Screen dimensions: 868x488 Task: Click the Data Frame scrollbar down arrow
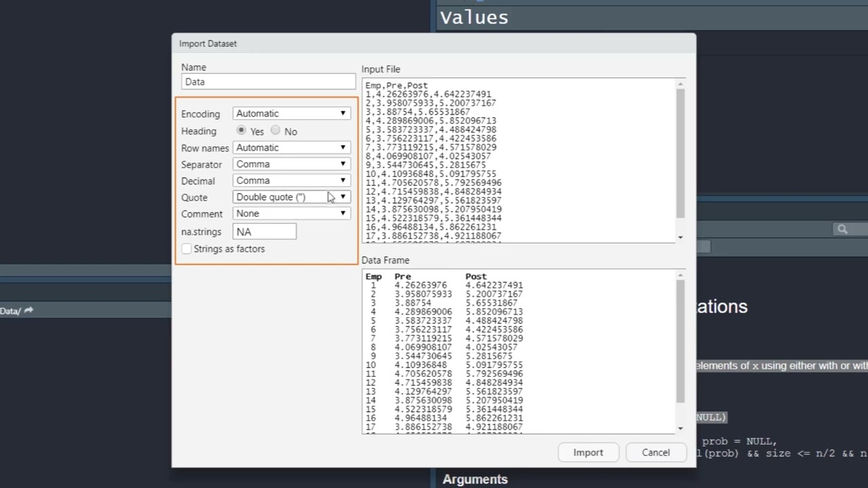(x=680, y=428)
